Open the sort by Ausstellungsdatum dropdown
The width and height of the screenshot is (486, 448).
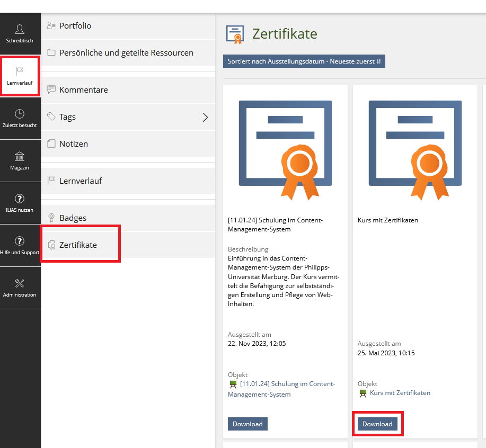pyautogui.click(x=304, y=61)
